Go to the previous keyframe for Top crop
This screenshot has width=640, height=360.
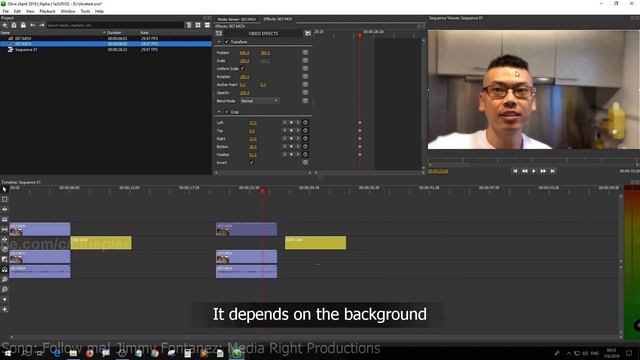284,131
